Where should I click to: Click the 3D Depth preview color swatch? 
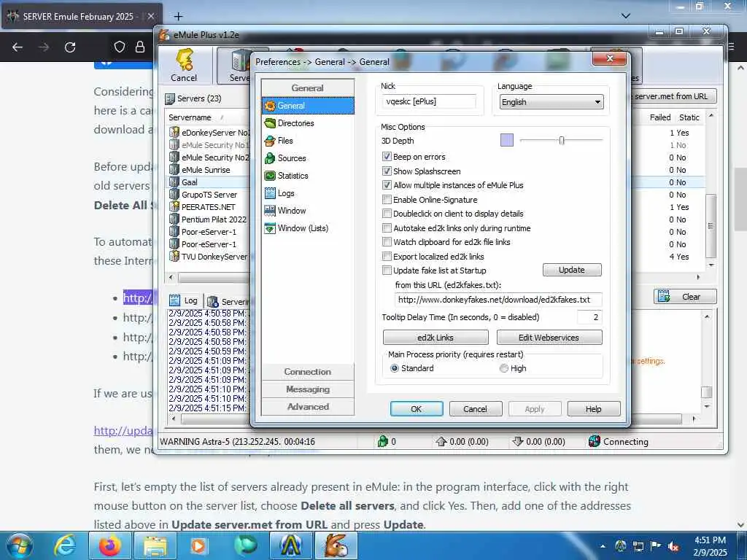pyautogui.click(x=507, y=140)
